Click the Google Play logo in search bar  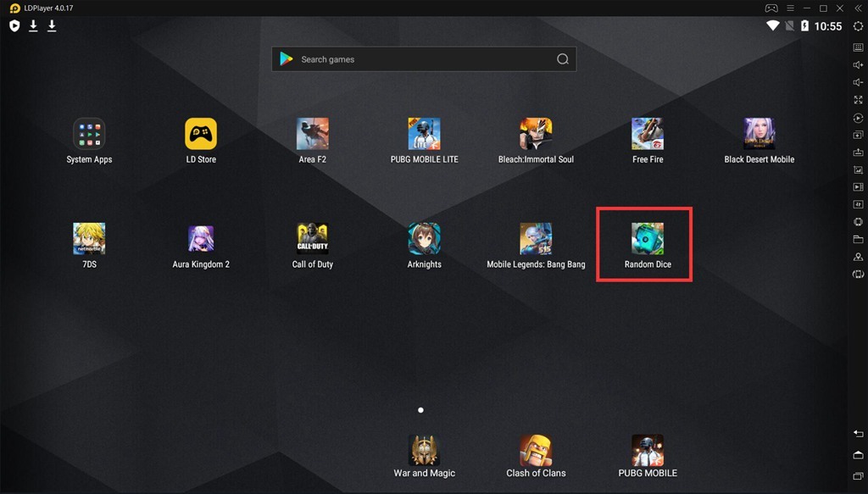287,59
